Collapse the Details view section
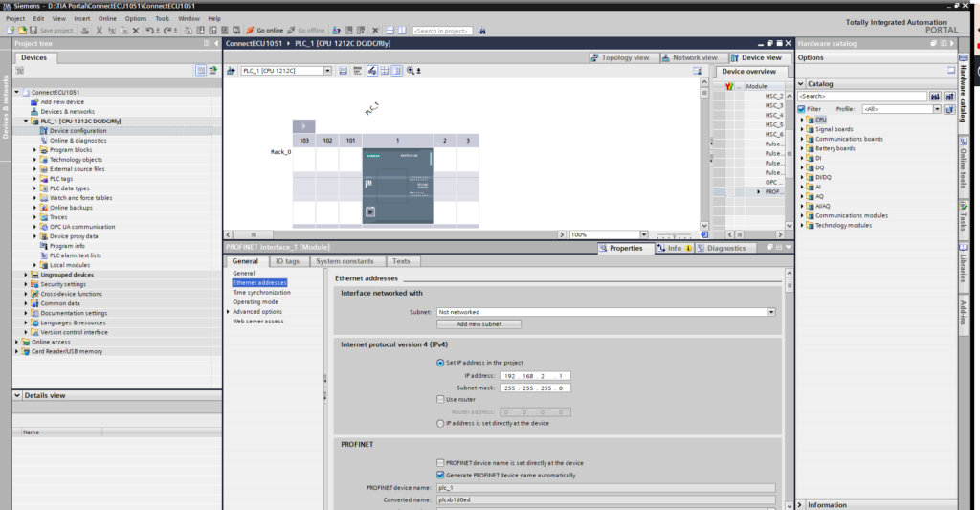The height and width of the screenshot is (510, 980). 17,395
